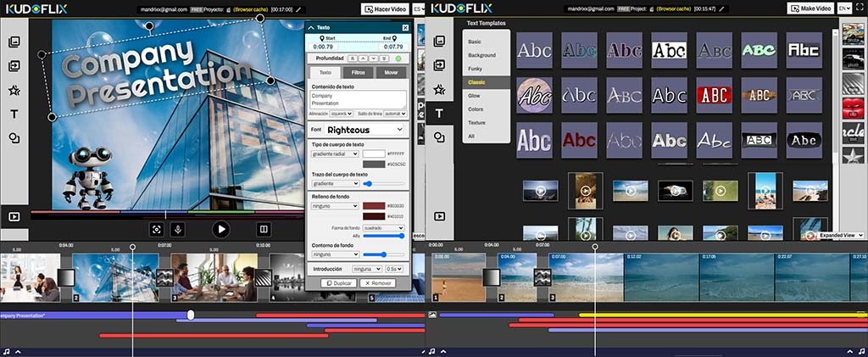Click the Make Video button
Viewport: 868px width, 357px height.
pyautogui.click(x=810, y=8)
